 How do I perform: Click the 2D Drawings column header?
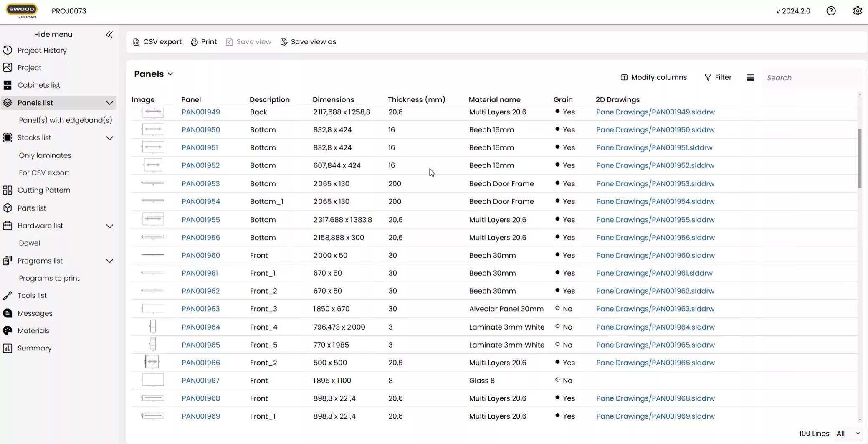617,100
